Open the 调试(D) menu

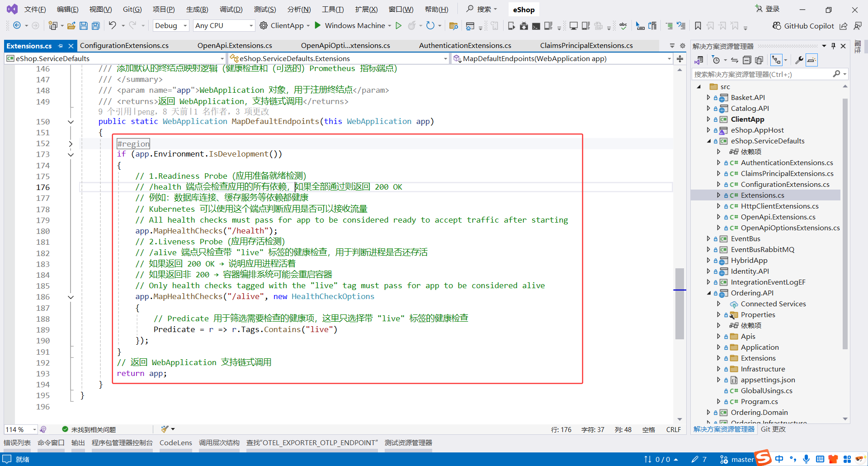pyautogui.click(x=231, y=10)
